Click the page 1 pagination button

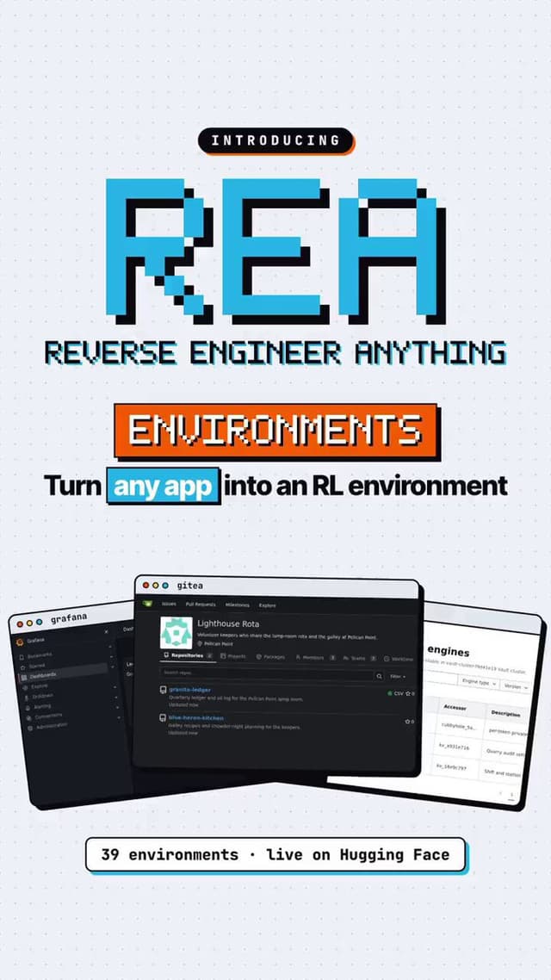pos(511,796)
